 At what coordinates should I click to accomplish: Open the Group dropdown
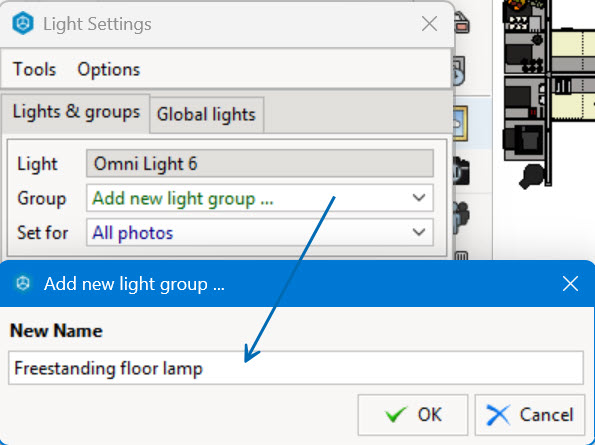coord(260,198)
